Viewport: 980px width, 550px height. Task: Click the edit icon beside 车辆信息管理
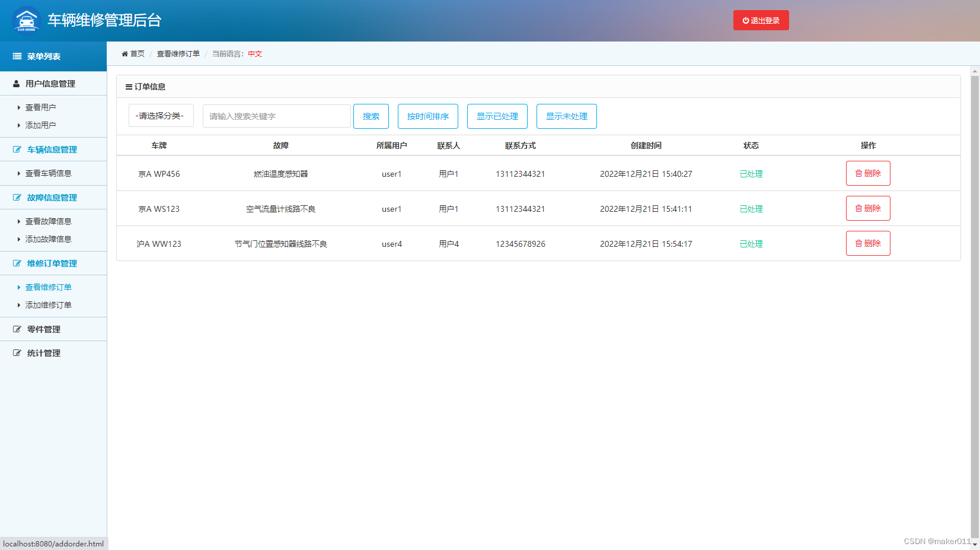tap(17, 150)
